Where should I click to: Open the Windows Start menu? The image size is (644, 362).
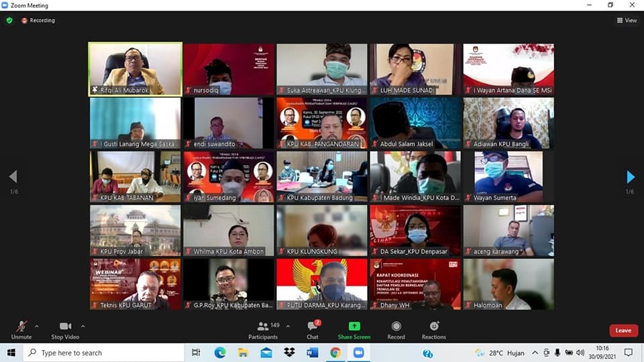11,353
